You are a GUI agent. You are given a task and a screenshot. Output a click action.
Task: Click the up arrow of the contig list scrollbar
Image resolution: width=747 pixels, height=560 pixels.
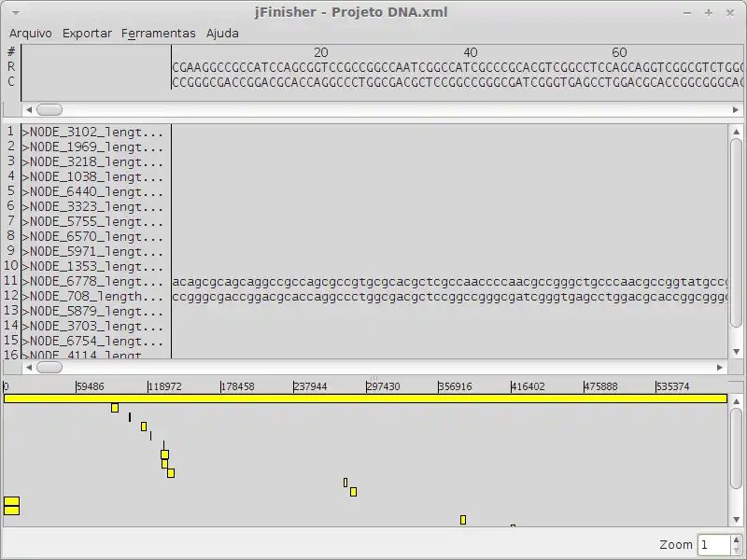[737, 131]
